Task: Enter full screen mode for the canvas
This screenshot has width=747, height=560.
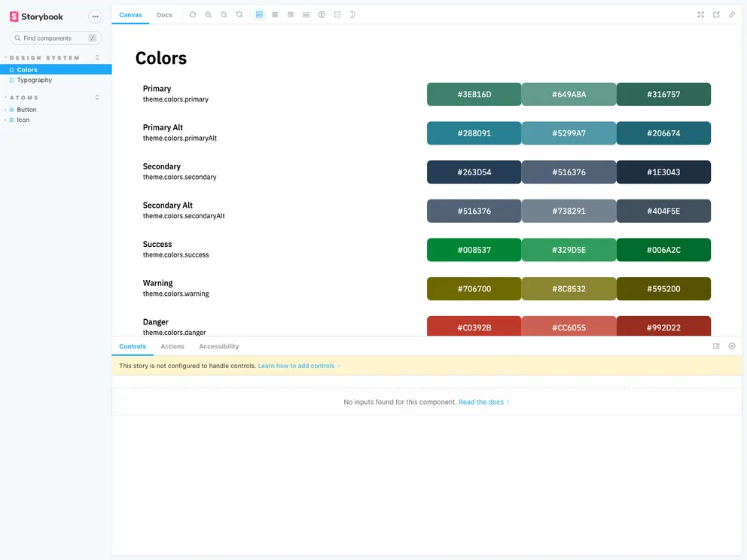Action: pyautogui.click(x=700, y=15)
